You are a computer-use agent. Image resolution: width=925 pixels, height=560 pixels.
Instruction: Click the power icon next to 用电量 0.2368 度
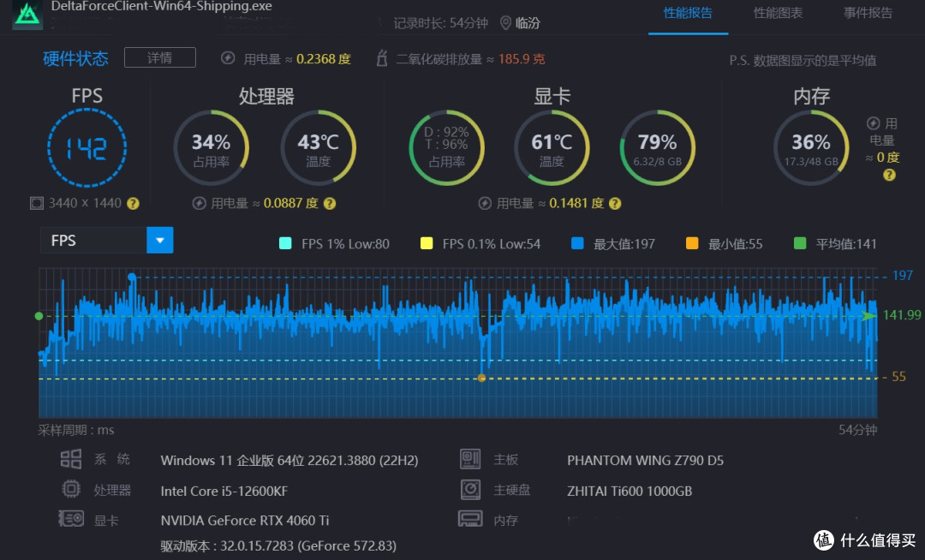[x=228, y=58]
